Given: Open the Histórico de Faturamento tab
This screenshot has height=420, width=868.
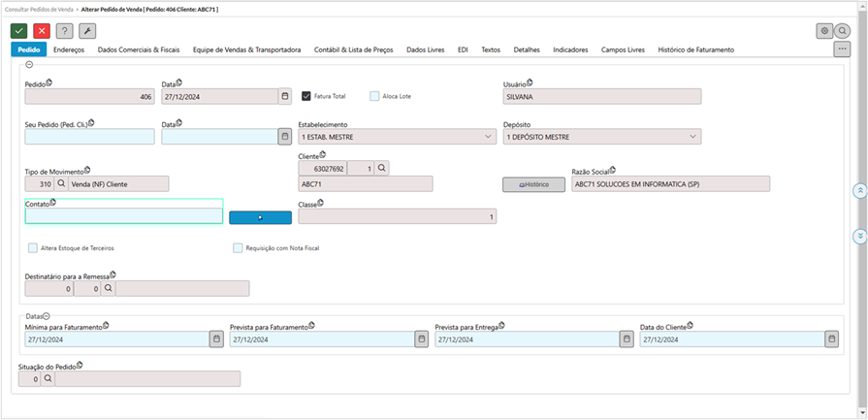Looking at the screenshot, I should (x=695, y=49).
